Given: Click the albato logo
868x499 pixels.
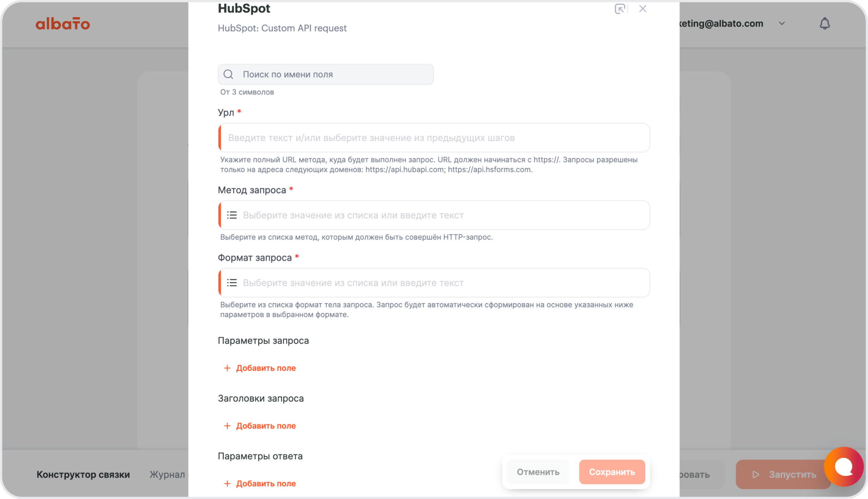Looking at the screenshot, I should coord(63,24).
